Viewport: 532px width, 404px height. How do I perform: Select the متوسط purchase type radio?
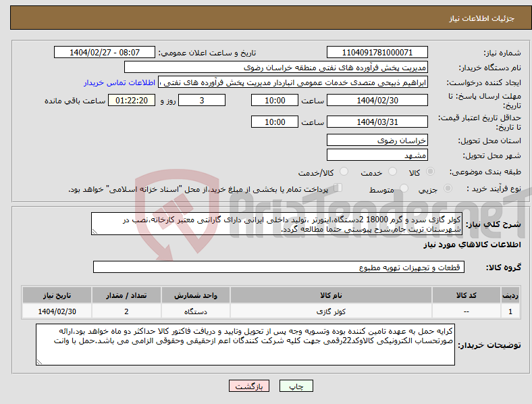[404, 188]
